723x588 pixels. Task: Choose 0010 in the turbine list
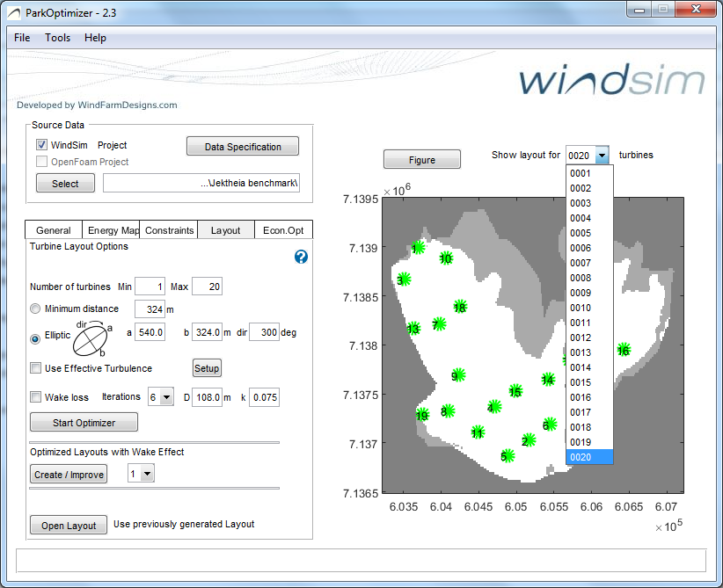coord(589,308)
